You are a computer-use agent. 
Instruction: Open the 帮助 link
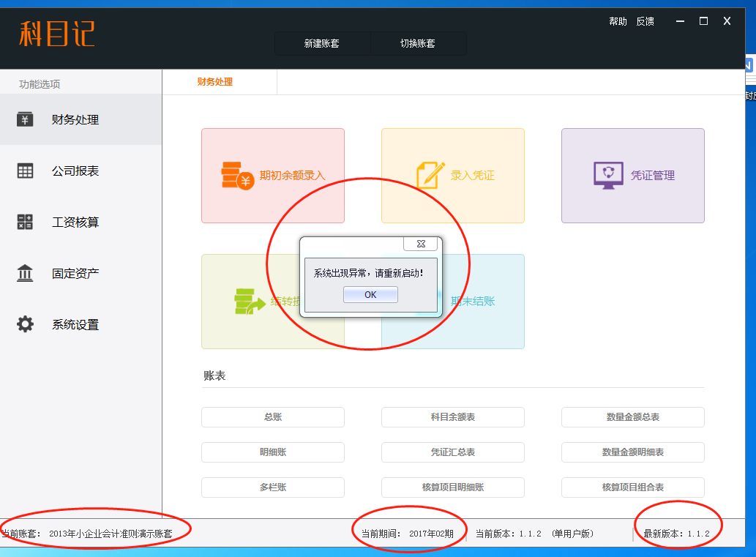point(618,22)
